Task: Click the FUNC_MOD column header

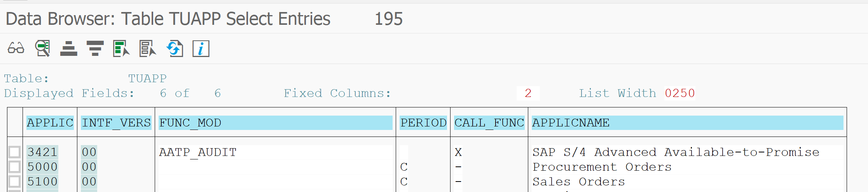Action: (x=276, y=123)
